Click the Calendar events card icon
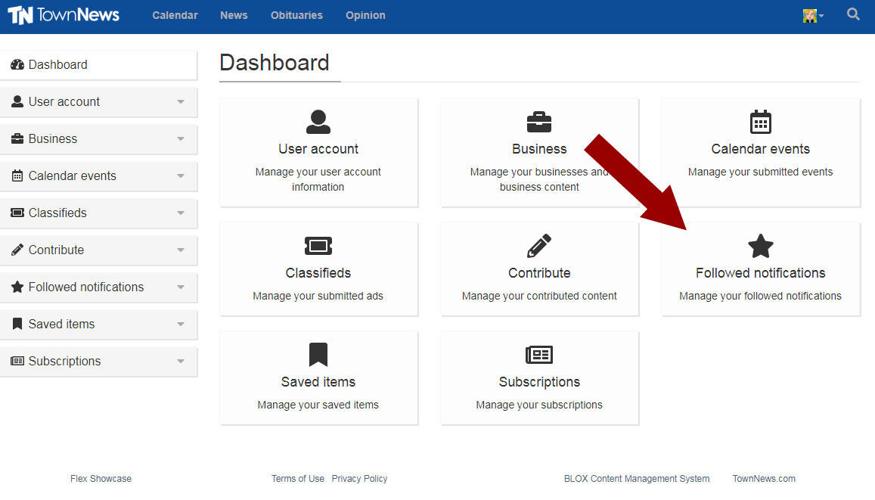This screenshot has width=875, height=500. (760, 122)
